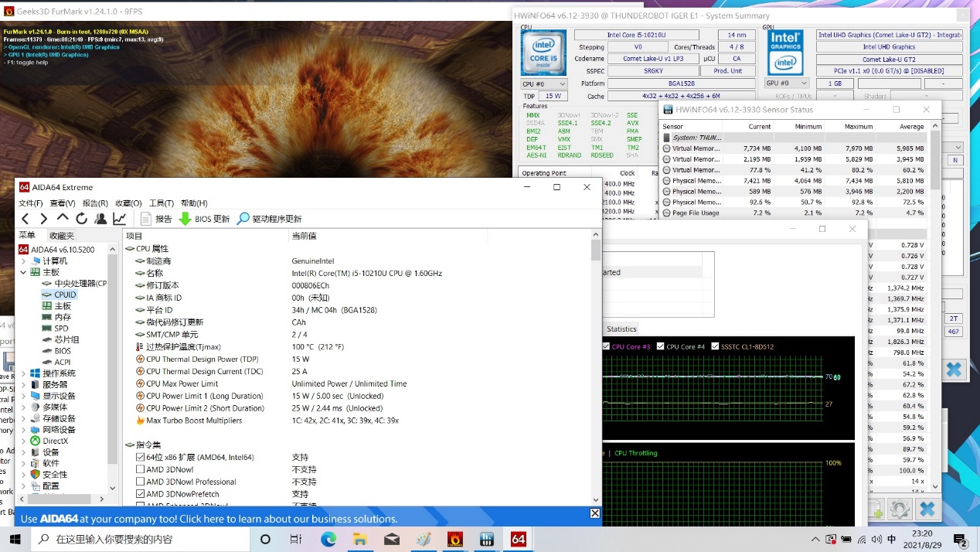The height and width of the screenshot is (552, 980).
Task: Open the CPU #0 dropdown in HWiNFO
Action: click(x=544, y=83)
